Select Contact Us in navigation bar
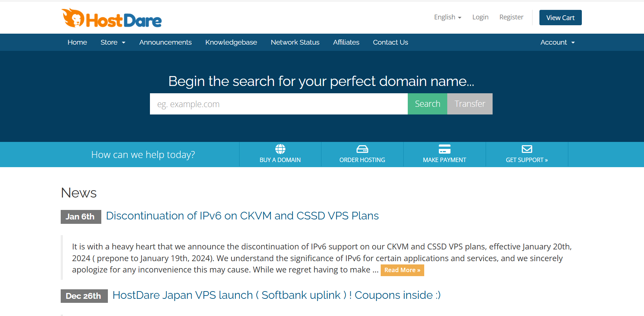This screenshot has height=316, width=644. tap(390, 42)
